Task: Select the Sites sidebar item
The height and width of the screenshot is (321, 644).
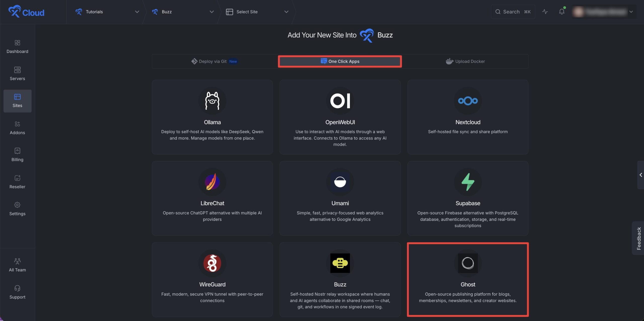Action: 17,101
